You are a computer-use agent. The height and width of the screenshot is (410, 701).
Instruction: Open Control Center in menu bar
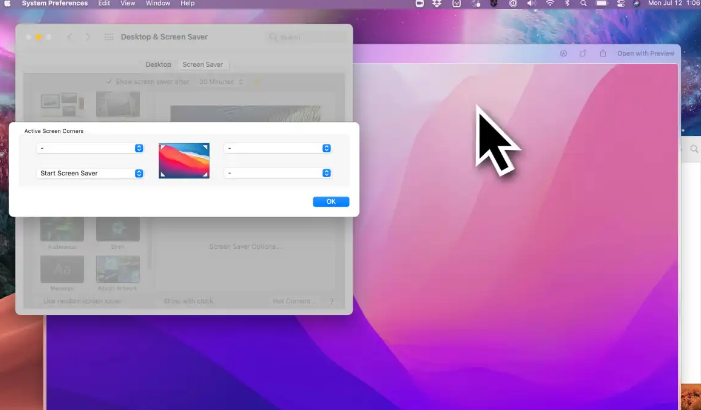coord(621,3)
